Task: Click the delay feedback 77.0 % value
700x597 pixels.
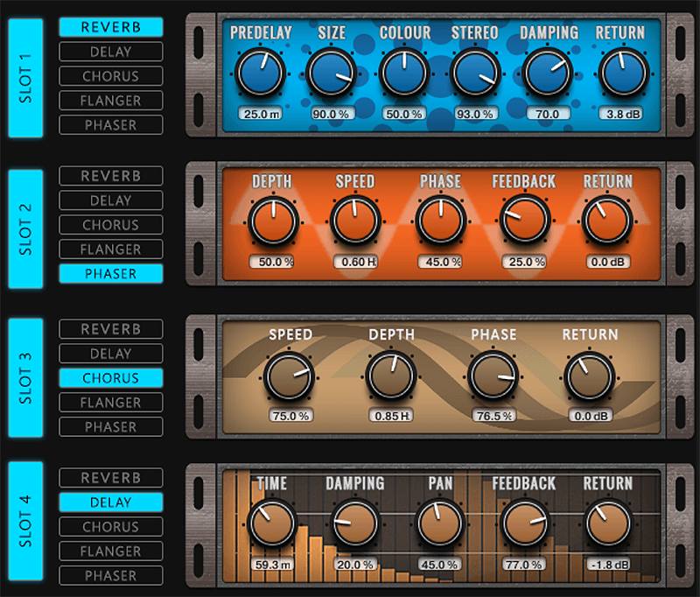Action: tap(524, 565)
